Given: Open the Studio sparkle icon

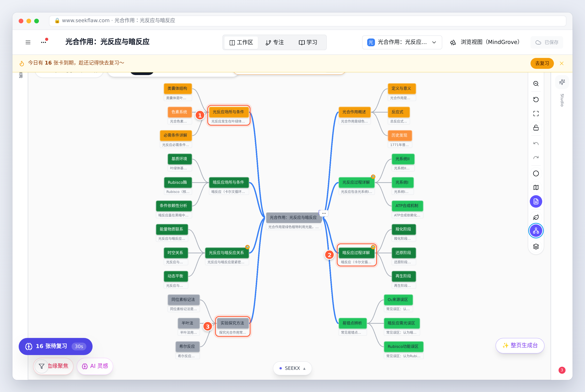Looking at the screenshot, I should 562,82.
